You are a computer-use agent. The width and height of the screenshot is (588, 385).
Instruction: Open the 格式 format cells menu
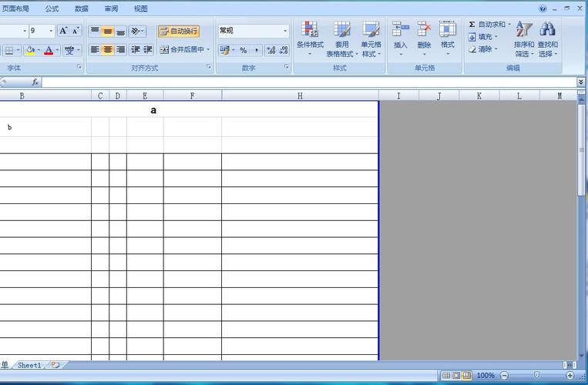tap(448, 38)
